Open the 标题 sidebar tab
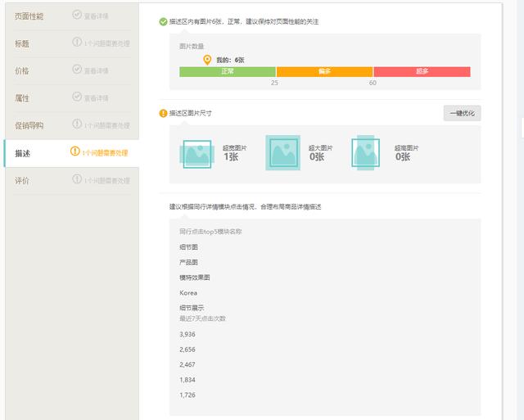 click(71, 43)
